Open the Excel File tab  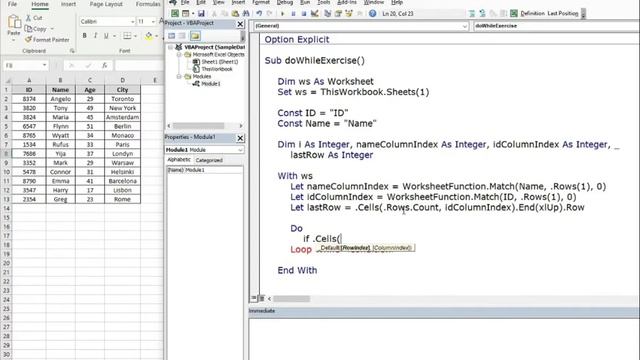(13, 4)
